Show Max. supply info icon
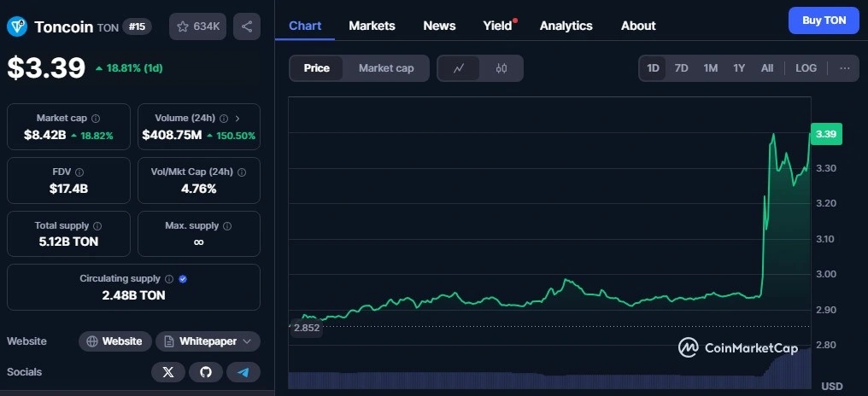Viewport: 868px width, 396px height. pyautogui.click(x=227, y=225)
